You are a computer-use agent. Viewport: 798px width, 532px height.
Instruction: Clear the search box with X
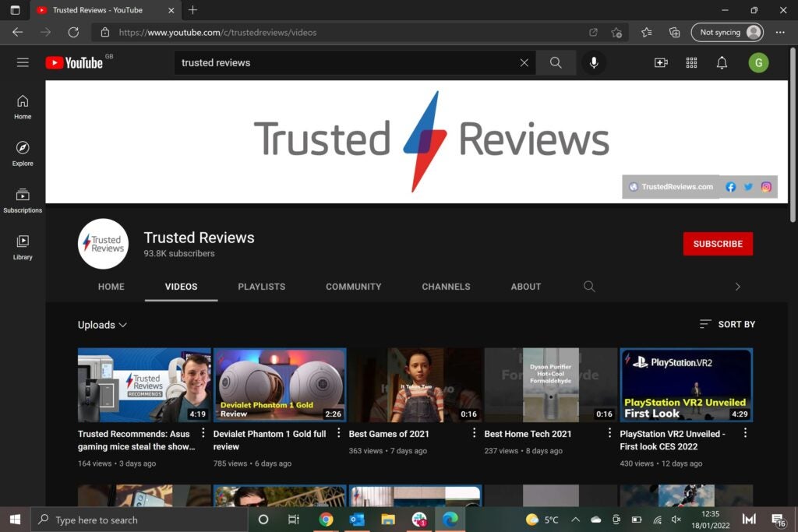[524, 62]
